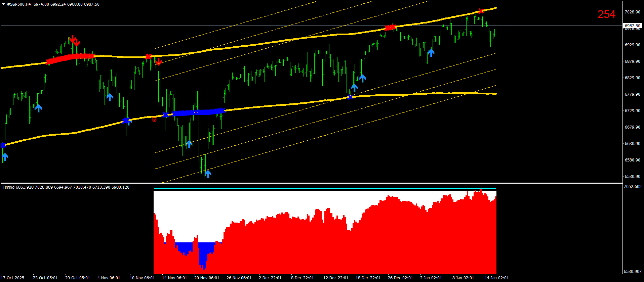
Task: Click the 7052.602 value on the Timing scale
Action: coord(633,187)
